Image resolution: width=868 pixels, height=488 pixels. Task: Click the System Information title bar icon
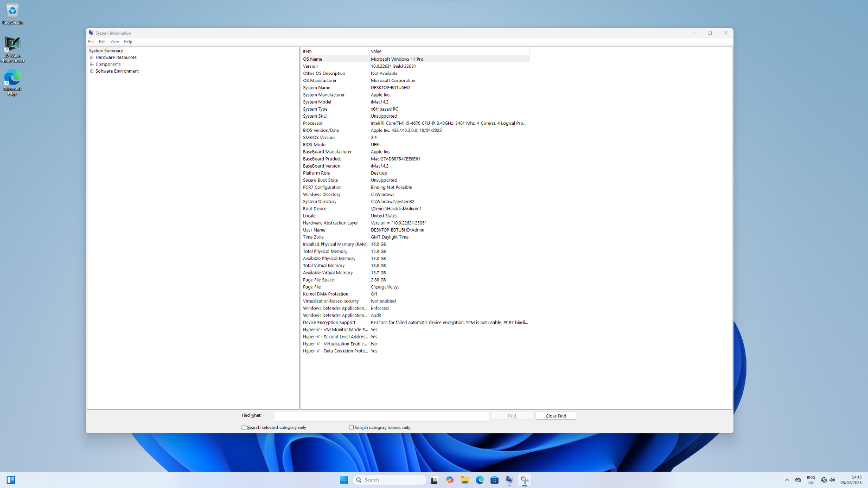91,33
